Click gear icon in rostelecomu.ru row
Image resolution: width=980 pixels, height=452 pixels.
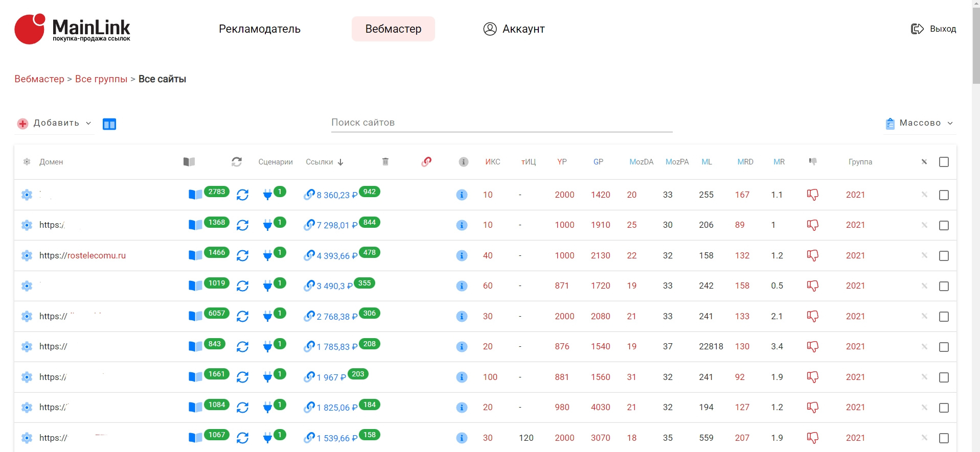[27, 255]
